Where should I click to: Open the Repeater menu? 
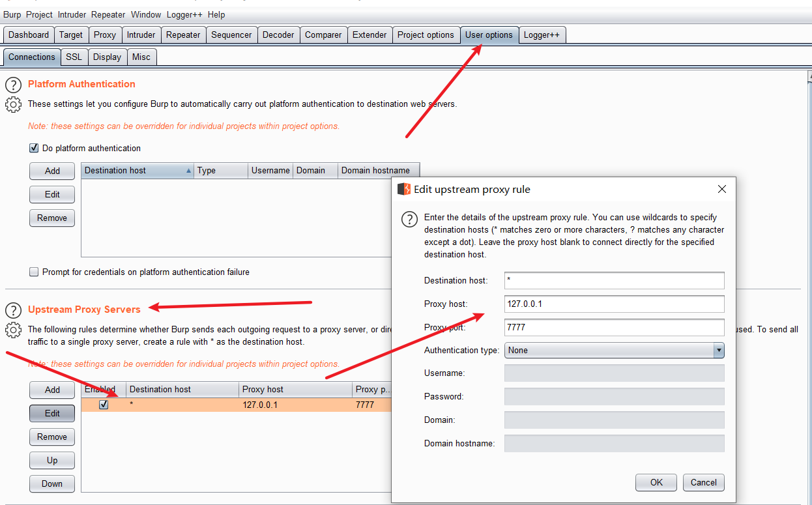(x=108, y=14)
